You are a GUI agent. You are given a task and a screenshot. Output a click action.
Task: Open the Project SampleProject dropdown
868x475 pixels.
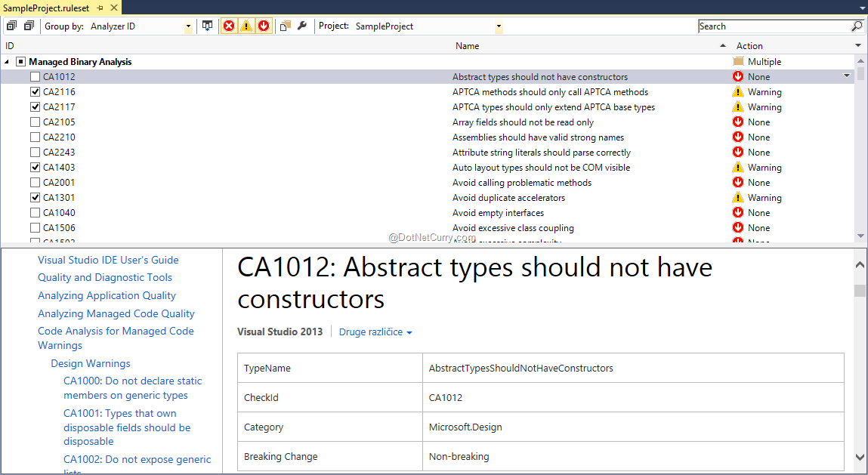pyautogui.click(x=499, y=26)
